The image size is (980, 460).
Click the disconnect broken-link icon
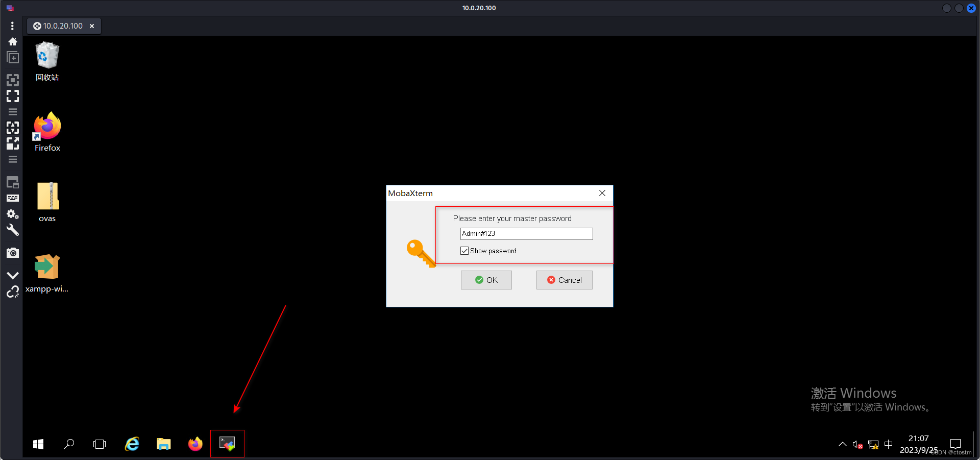pos(12,292)
